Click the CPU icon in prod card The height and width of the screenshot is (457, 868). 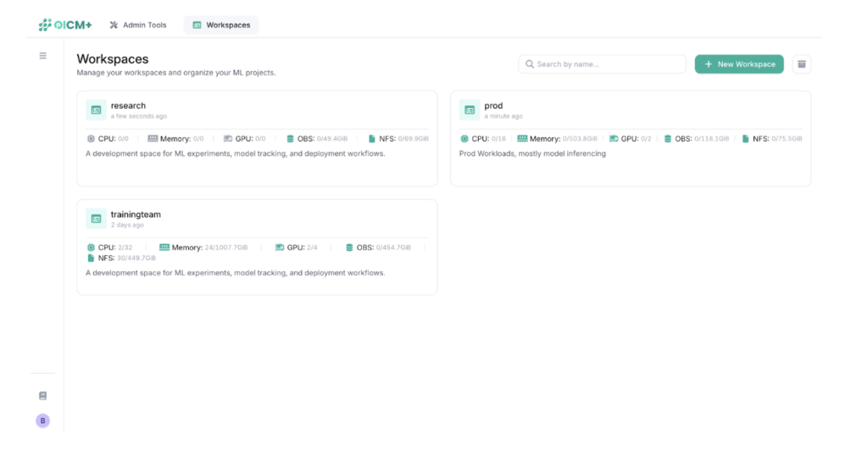coord(465,139)
